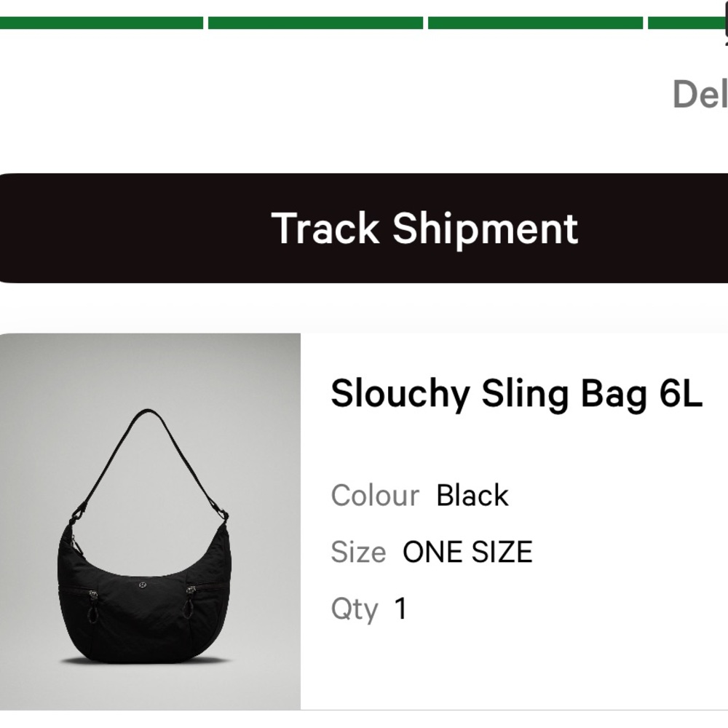Click the Qty label on the product card
The image size is (728, 728).
(x=355, y=609)
